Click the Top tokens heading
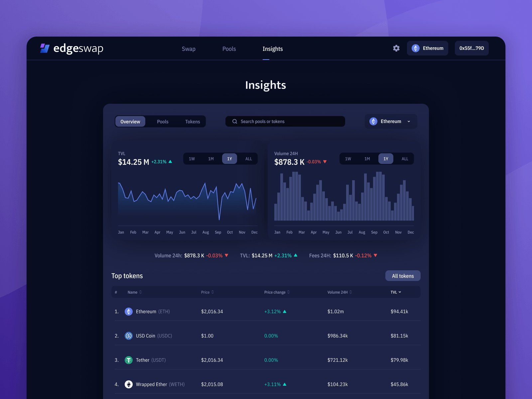 click(127, 276)
